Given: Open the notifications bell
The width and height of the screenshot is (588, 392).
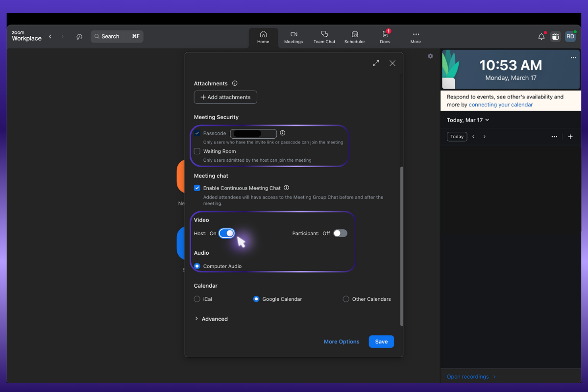Looking at the screenshot, I should (541, 36).
